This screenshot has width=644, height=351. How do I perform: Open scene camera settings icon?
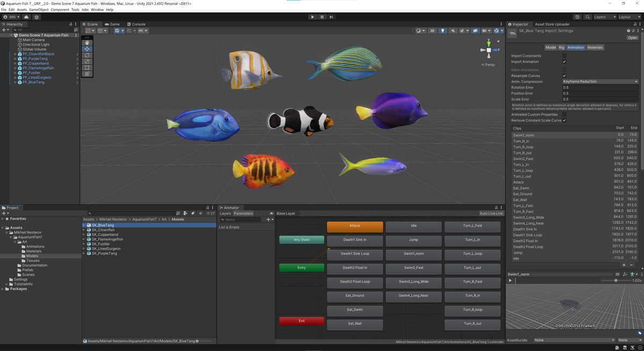coord(486,31)
